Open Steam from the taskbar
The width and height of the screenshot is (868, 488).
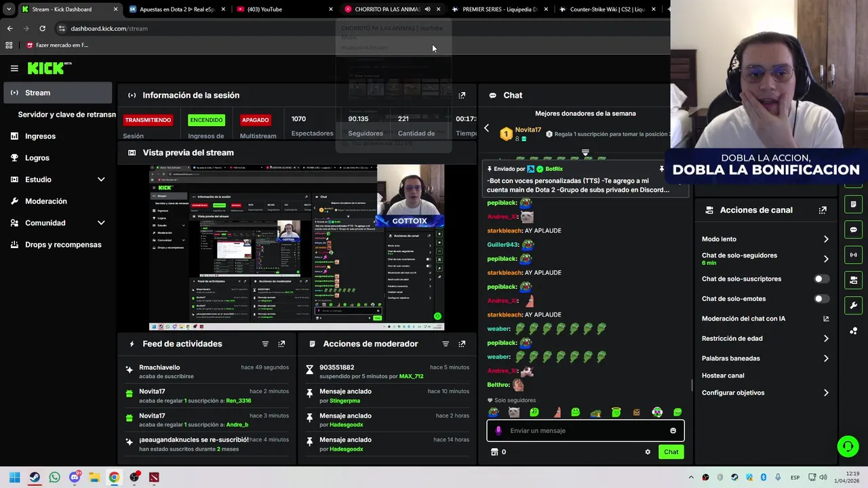(35, 477)
